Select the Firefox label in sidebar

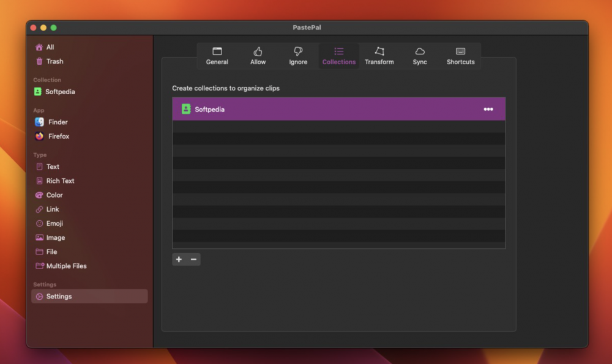(x=59, y=136)
